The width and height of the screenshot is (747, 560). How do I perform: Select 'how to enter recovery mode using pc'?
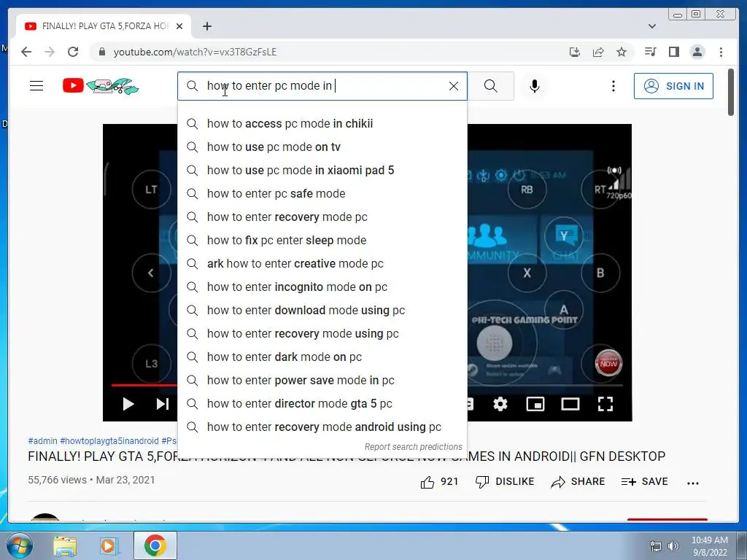click(x=322, y=334)
